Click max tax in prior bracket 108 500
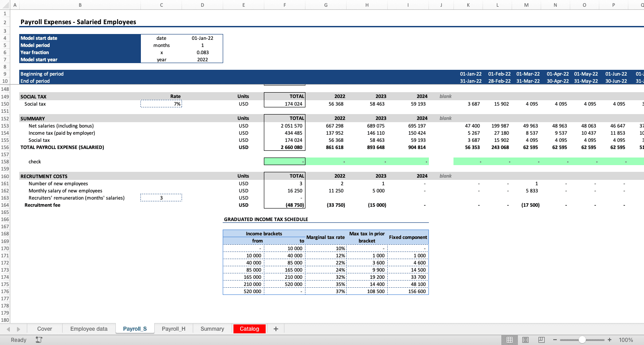Viewport: 644px width, 345px height. coord(367,291)
